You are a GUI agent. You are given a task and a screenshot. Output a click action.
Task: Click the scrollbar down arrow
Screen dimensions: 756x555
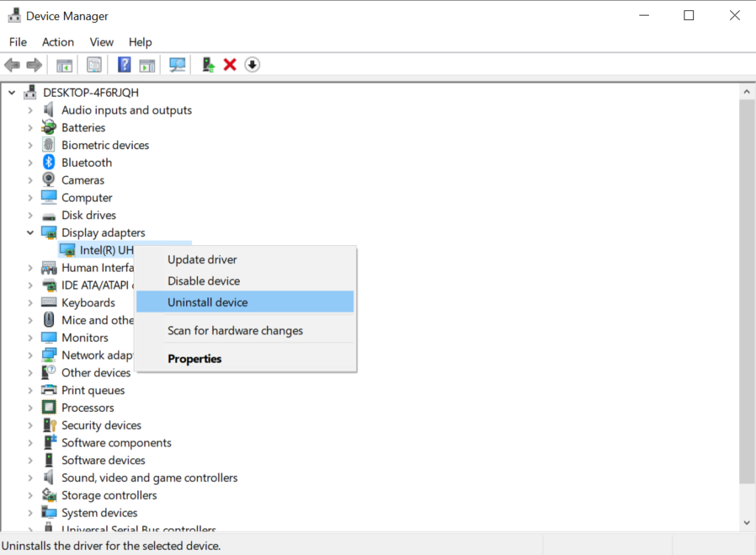coord(746,522)
